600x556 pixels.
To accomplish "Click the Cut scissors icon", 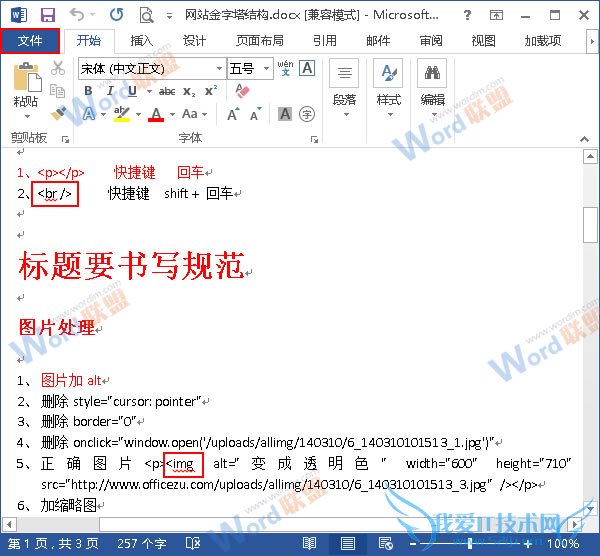I will coord(58,68).
